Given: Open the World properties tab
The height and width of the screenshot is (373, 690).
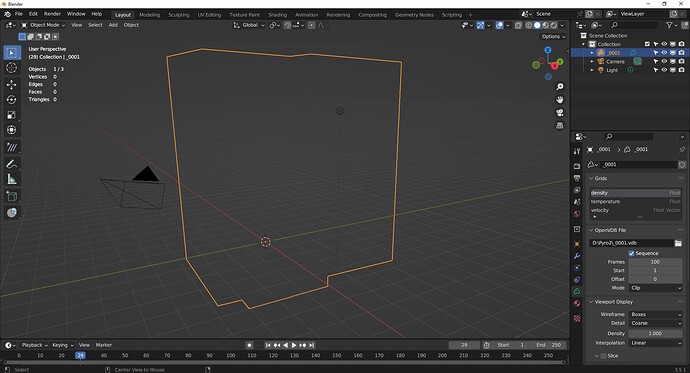Looking at the screenshot, I should pos(577,214).
